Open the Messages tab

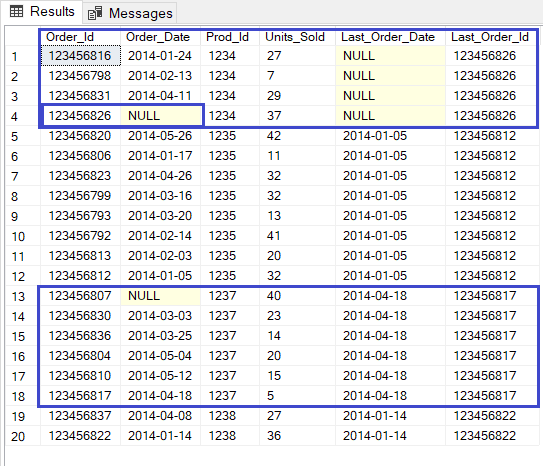pos(130,13)
